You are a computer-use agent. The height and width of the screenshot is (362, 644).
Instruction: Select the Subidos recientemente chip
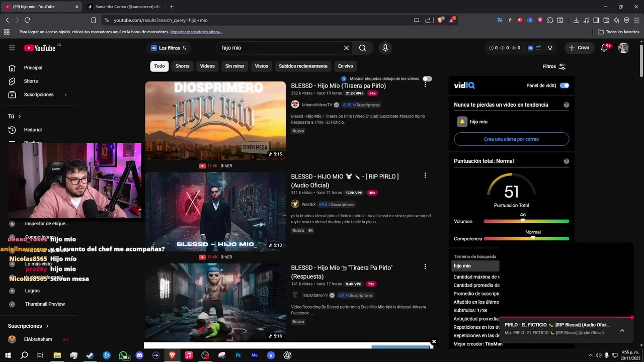pyautogui.click(x=303, y=66)
